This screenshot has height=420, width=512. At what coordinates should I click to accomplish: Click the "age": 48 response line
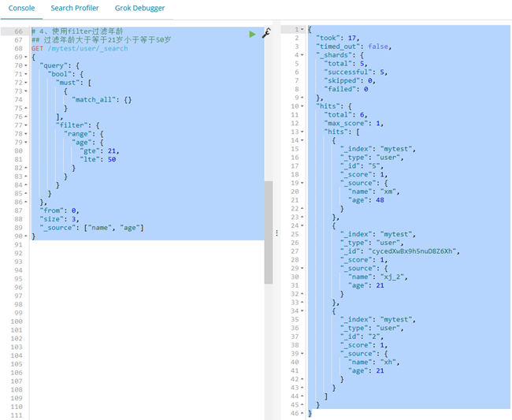(x=366, y=200)
